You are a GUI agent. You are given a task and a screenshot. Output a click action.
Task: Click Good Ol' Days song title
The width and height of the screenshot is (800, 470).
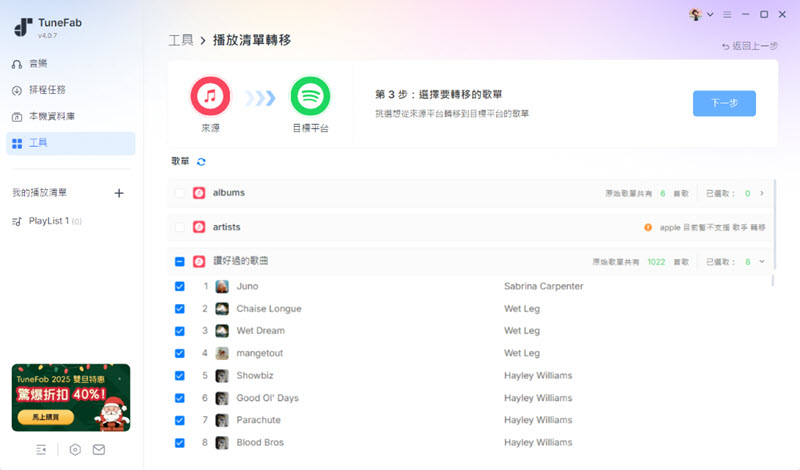coord(267,398)
